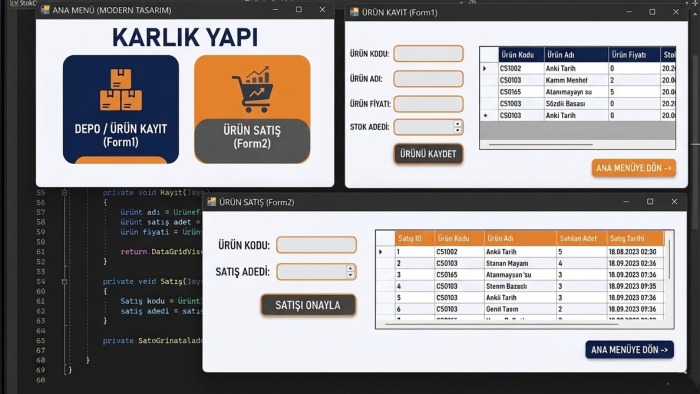Maximize the ÜRÜN SATIŞ window
Viewport: 700px width, 394px height.
click(650, 202)
